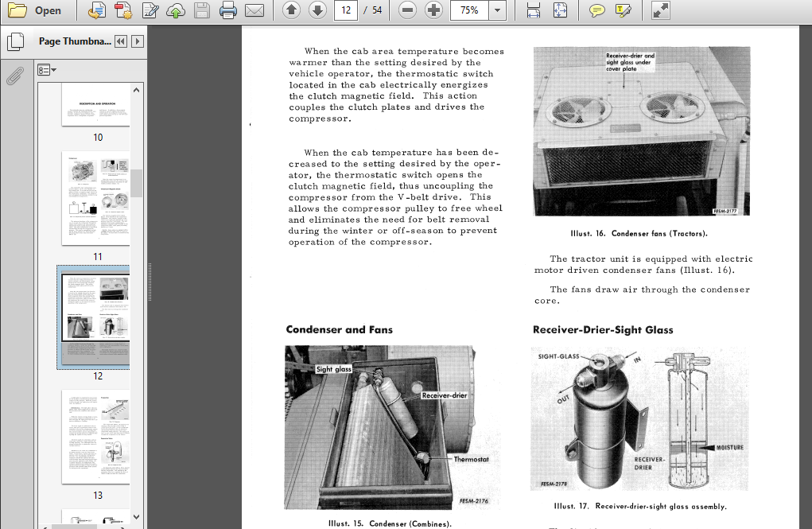Select page 11 thumbnail

coord(95,198)
